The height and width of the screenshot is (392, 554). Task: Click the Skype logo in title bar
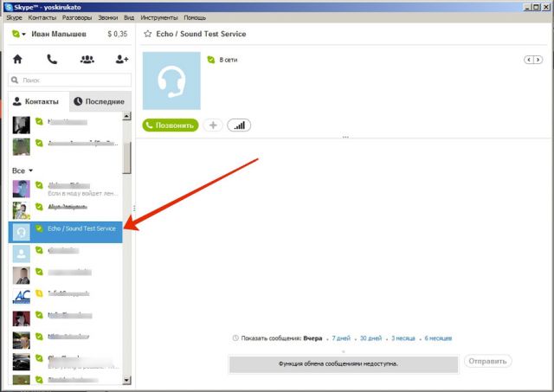pyautogui.click(x=9, y=7)
